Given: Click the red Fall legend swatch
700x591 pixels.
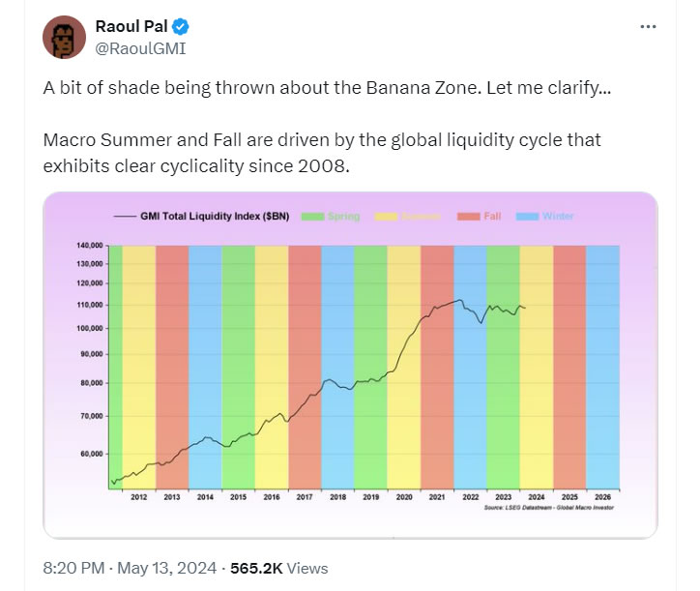Looking at the screenshot, I should [468, 217].
